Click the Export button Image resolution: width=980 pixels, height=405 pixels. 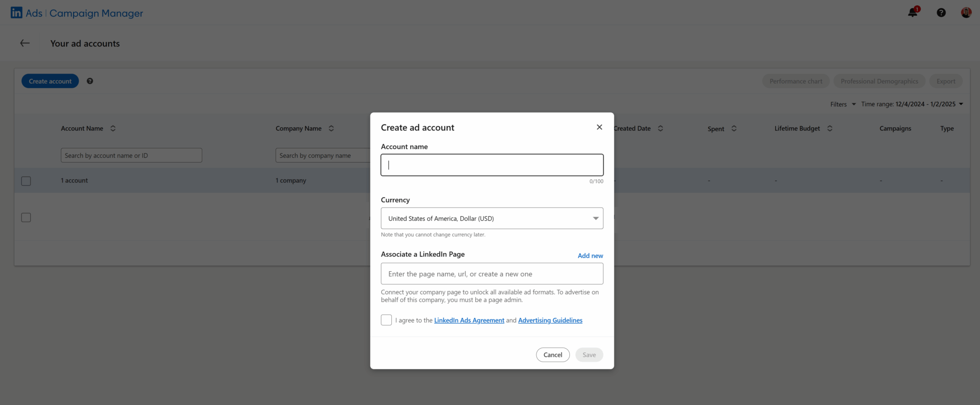(x=946, y=81)
